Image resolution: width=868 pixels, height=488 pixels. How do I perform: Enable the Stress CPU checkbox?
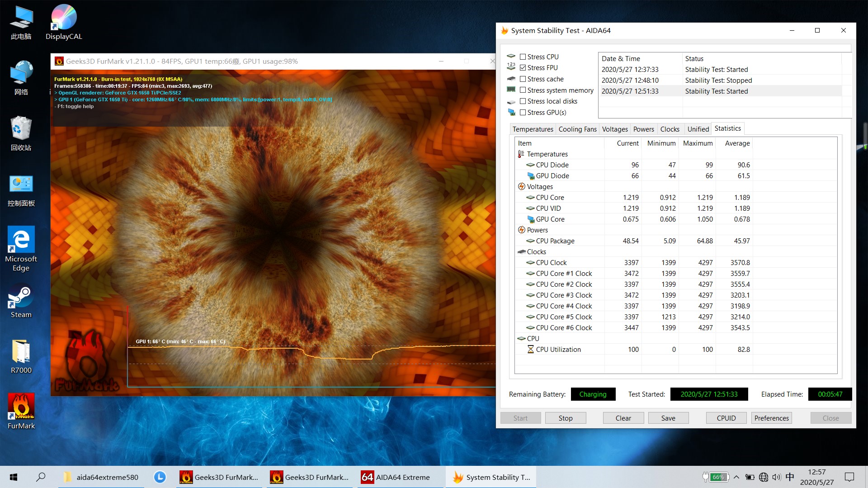523,57
